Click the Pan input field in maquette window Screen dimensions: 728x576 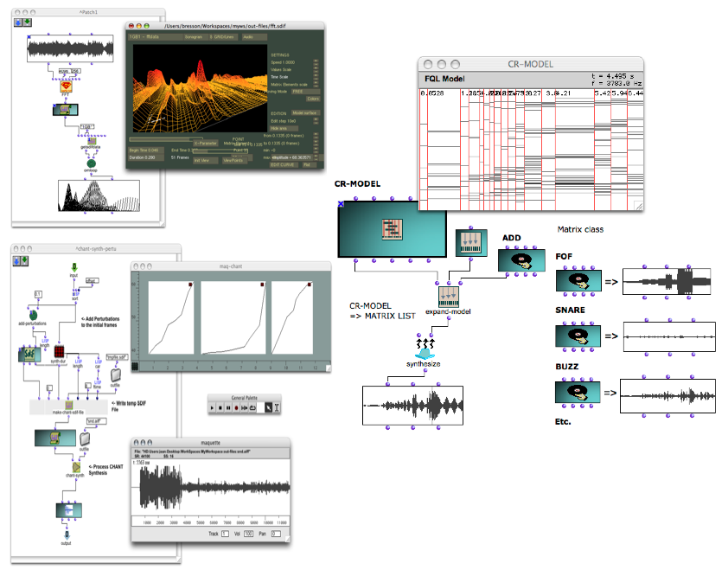(276, 534)
